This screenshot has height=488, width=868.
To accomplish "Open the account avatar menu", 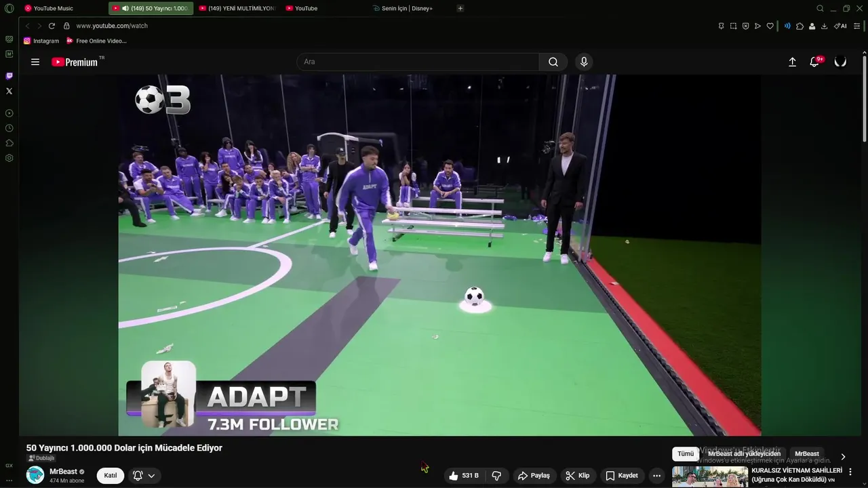I will click(x=840, y=62).
